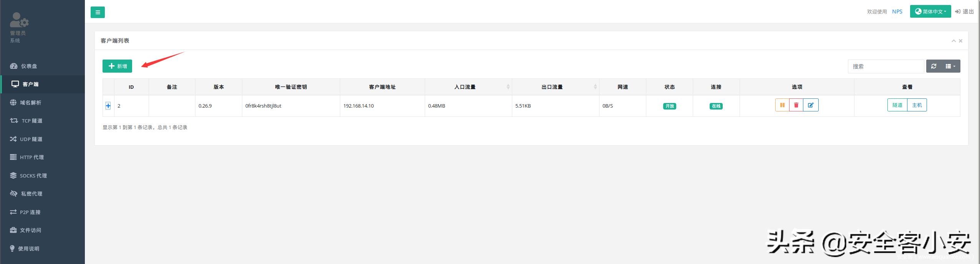Click the HTTP 代理 server icon

[13, 157]
